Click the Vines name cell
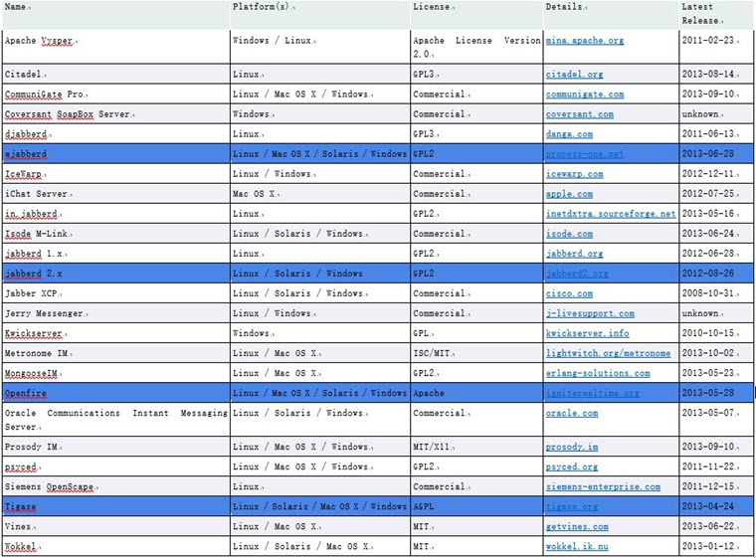 (x=116, y=526)
